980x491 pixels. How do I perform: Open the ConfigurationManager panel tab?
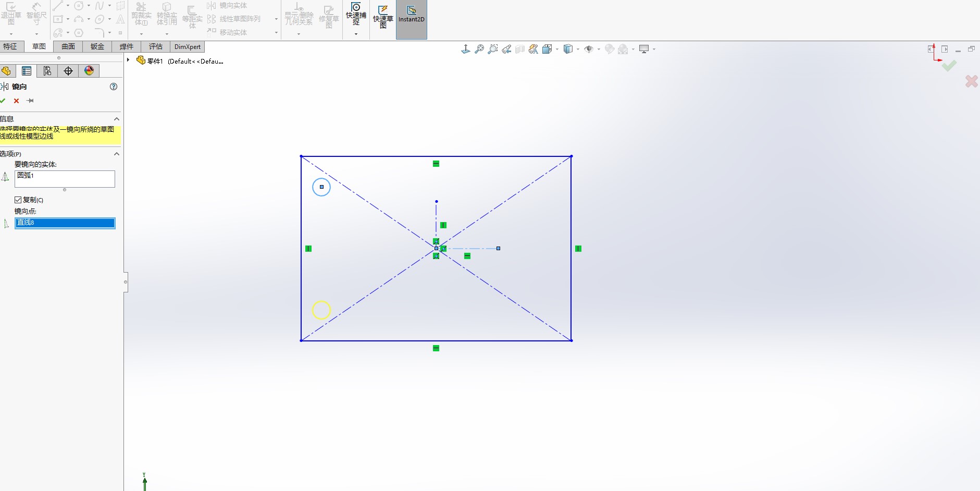(x=47, y=71)
